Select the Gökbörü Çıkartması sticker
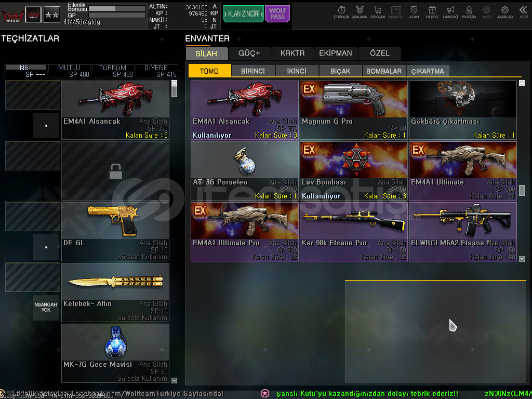Screen dimensions: 532x399 [x=463, y=110]
